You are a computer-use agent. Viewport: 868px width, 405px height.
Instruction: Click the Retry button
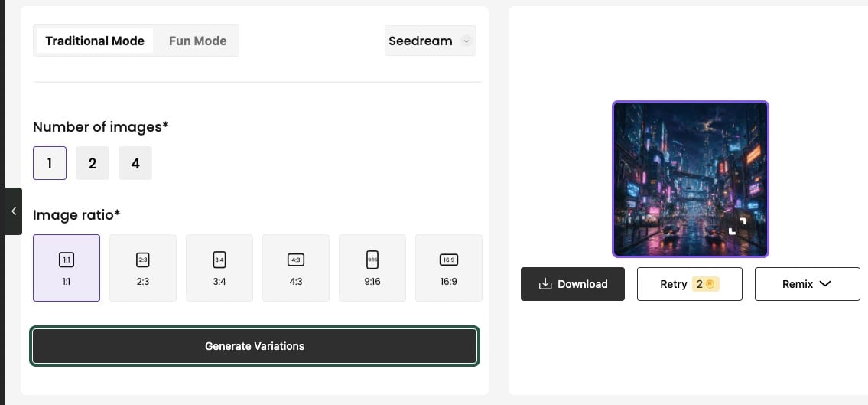[690, 284]
